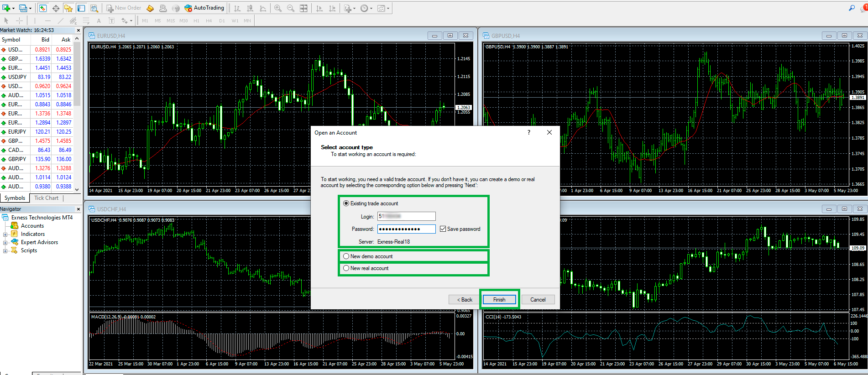Switch to the Symbols tab
Image resolution: width=868 pixels, height=375 pixels.
click(x=15, y=198)
